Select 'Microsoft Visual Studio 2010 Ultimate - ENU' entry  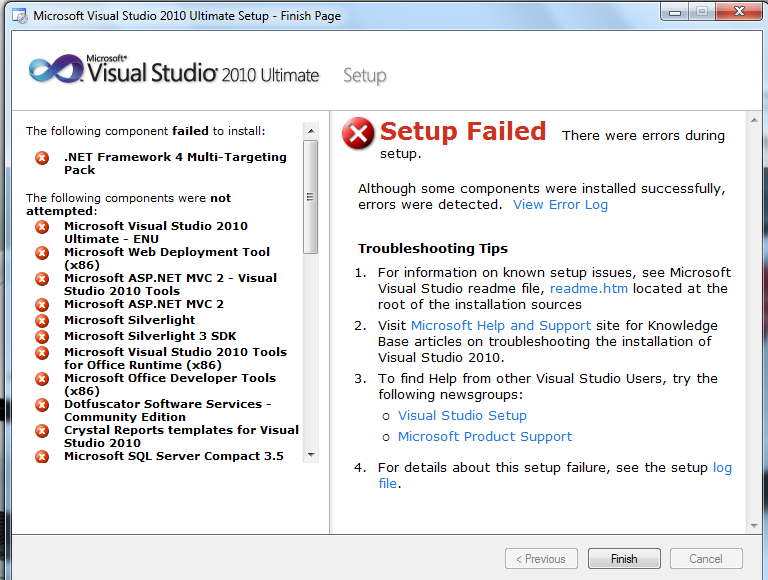156,233
